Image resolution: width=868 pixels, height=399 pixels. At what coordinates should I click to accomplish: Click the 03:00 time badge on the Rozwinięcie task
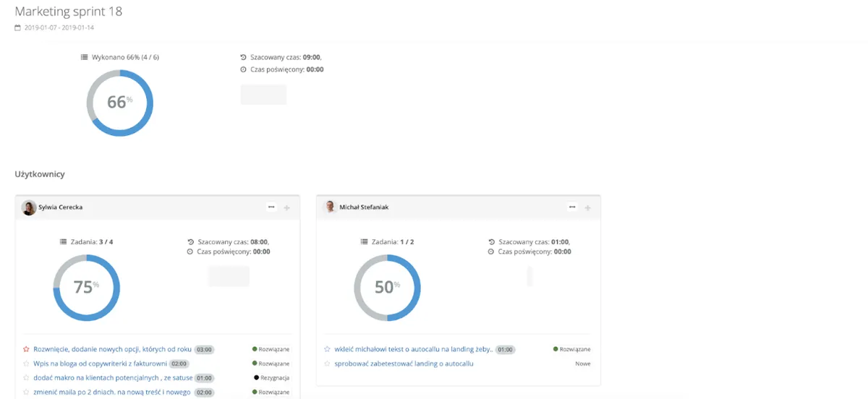point(204,349)
